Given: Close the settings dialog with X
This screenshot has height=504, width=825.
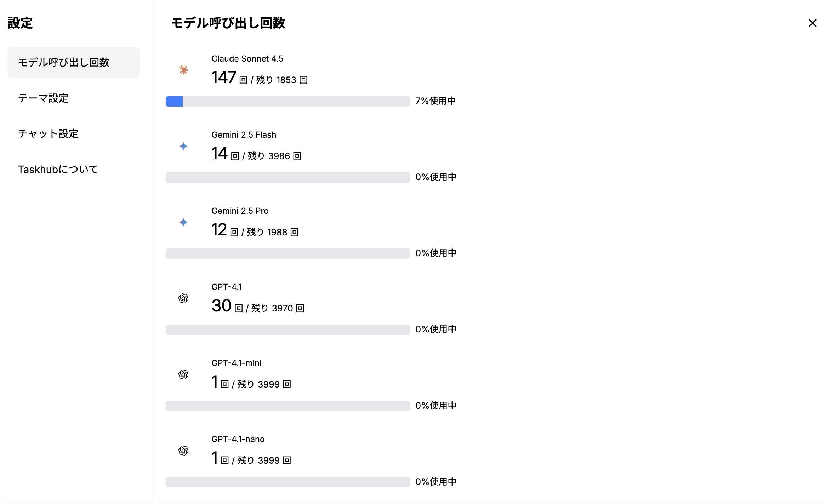Looking at the screenshot, I should [813, 23].
